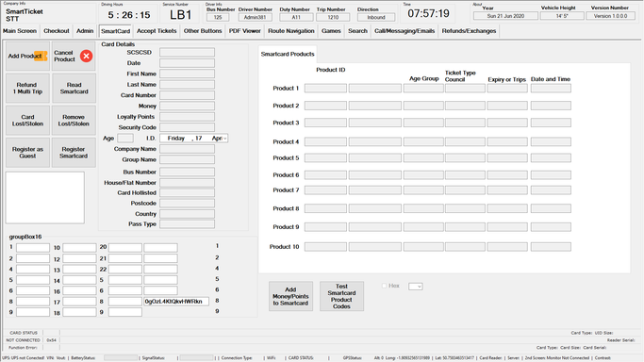Viewport: 644px width, 362px height.
Task: Switch to the Main Screen tab
Action: tap(20, 31)
